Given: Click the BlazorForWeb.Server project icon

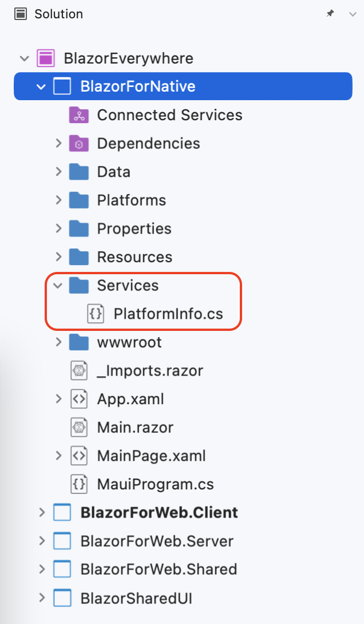Looking at the screenshot, I should [62, 541].
